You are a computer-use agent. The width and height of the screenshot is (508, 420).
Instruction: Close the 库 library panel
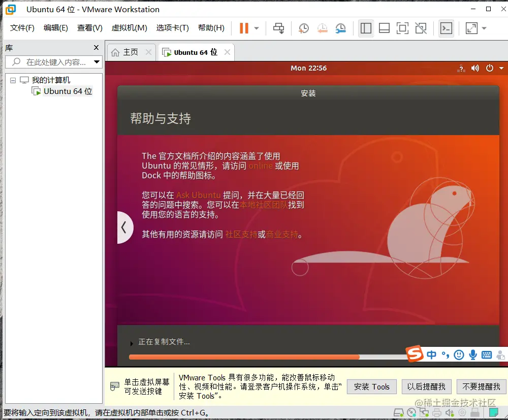coord(96,48)
